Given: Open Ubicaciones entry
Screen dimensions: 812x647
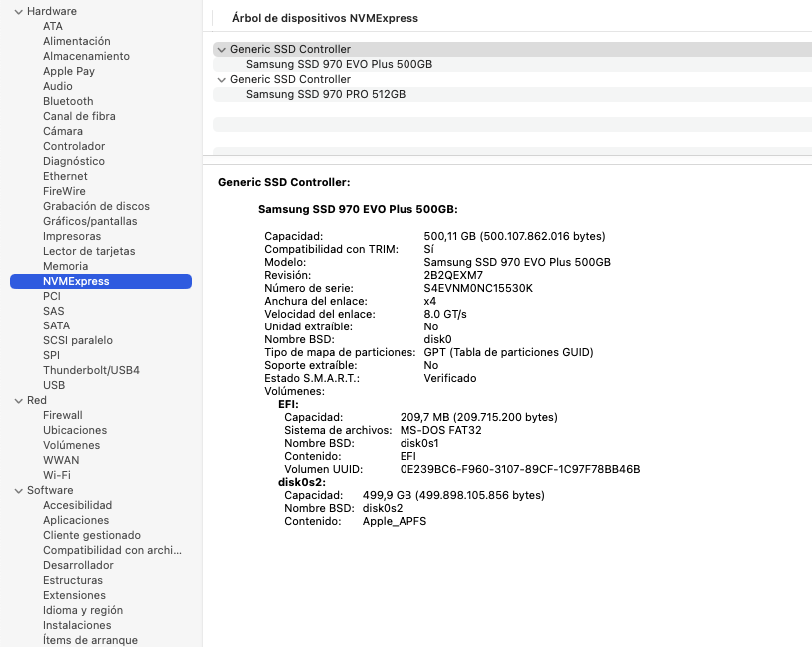Looking at the screenshot, I should coord(75,431).
